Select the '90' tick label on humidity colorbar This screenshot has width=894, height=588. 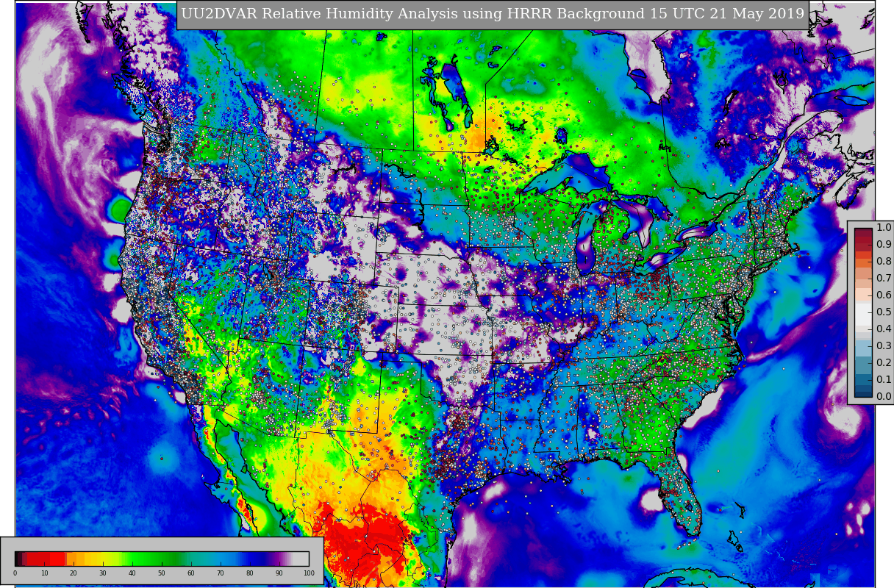[279, 573]
